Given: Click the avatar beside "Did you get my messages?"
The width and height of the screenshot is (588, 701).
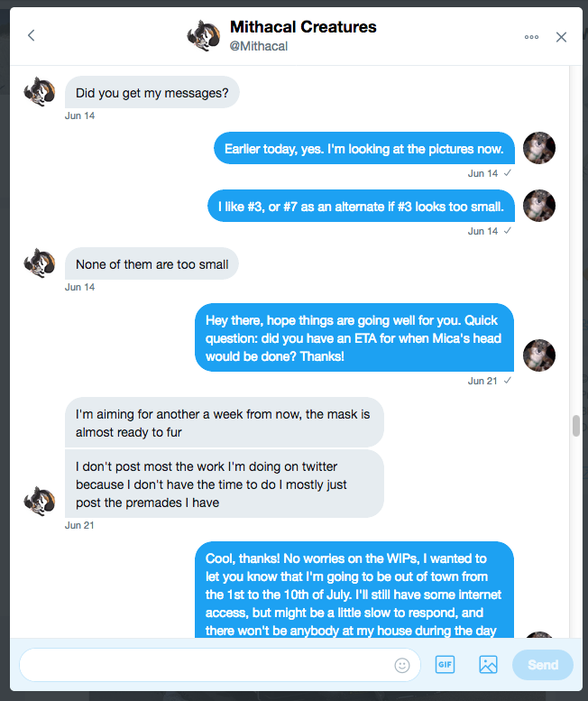Looking at the screenshot, I should [x=40, y=91].
